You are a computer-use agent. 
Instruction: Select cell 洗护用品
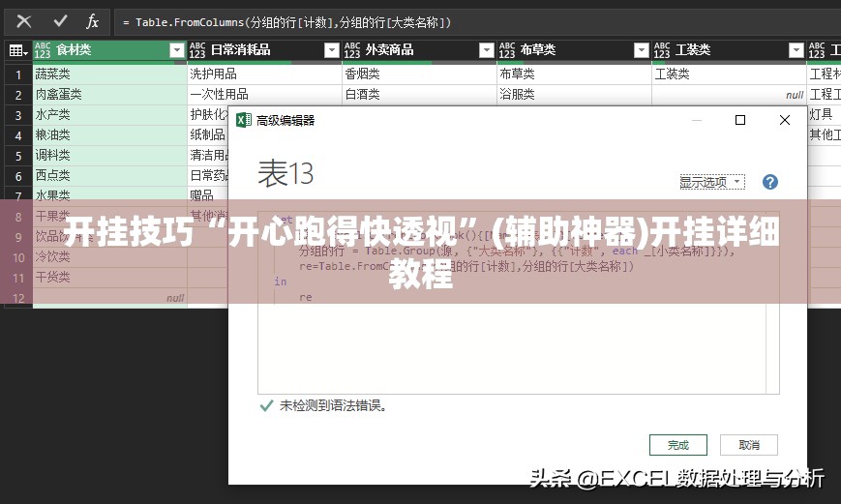pos(265,74)
